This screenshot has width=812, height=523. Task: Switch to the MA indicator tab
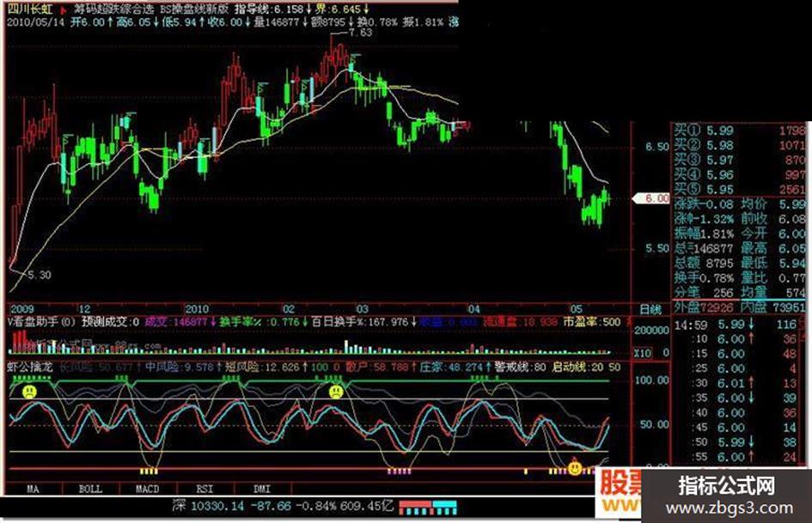point(34,489)
